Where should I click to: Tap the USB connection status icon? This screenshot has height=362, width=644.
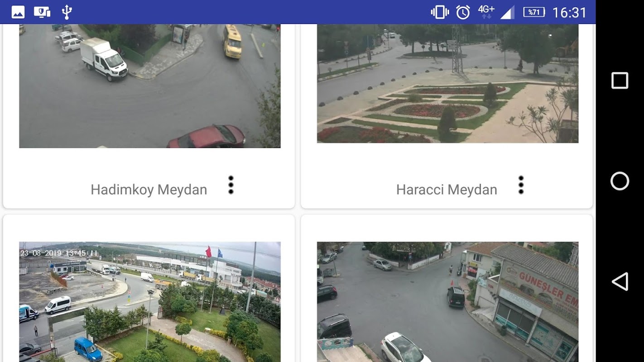point(67,12)
